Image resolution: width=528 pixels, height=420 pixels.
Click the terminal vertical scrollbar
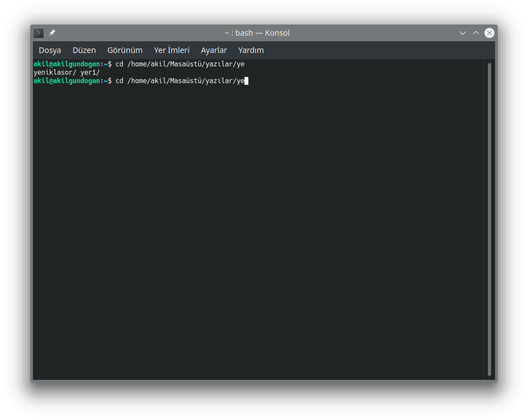489,219
